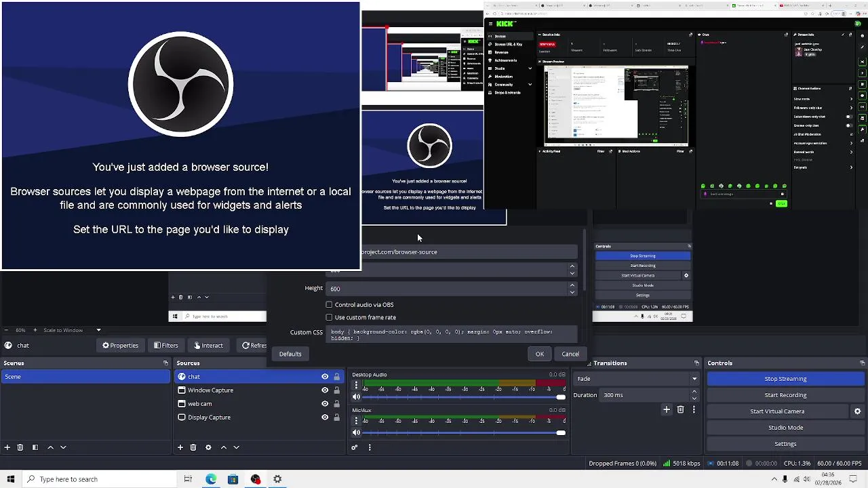Zoom out preview with minus icon
This screenshot has height=488, width=868.
7,330
